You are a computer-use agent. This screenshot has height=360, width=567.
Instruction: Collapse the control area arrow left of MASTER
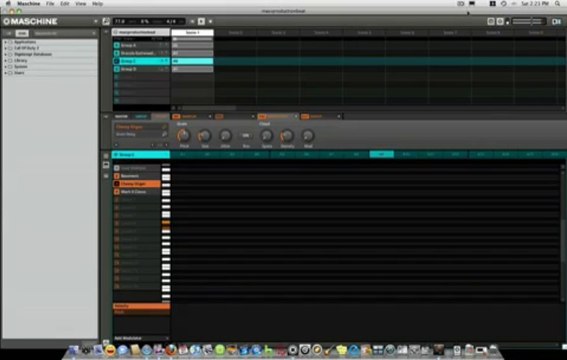point(106,116)
